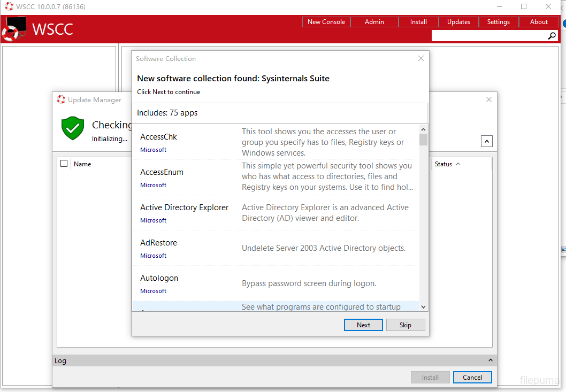Click the Update Manager title icon
This screenshot has height=392, width=566.
pyautogui.click(x=61, y=99)
